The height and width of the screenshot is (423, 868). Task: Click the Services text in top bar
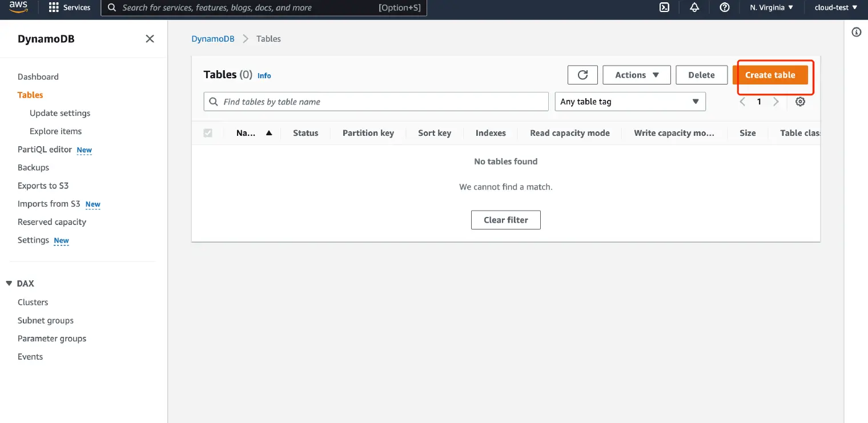pos(77,7)
